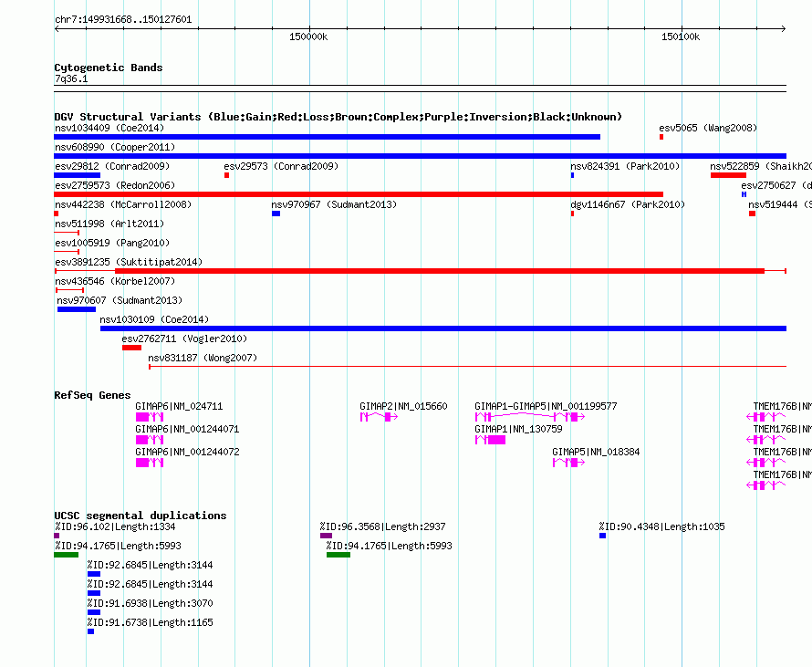Click the nsv511998 (Arlt2011) variant line
Image resolution: width=812 pixels, height=667 pixels.
(67, 233)
